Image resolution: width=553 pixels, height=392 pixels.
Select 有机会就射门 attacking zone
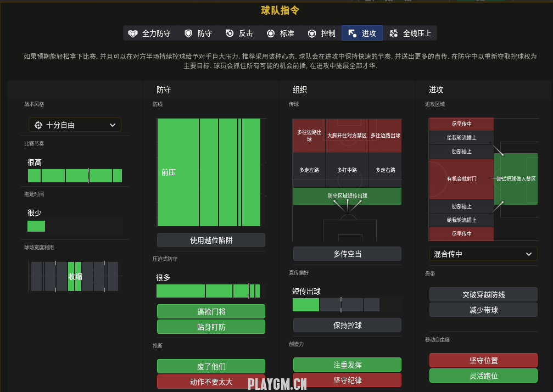point(461,179)
